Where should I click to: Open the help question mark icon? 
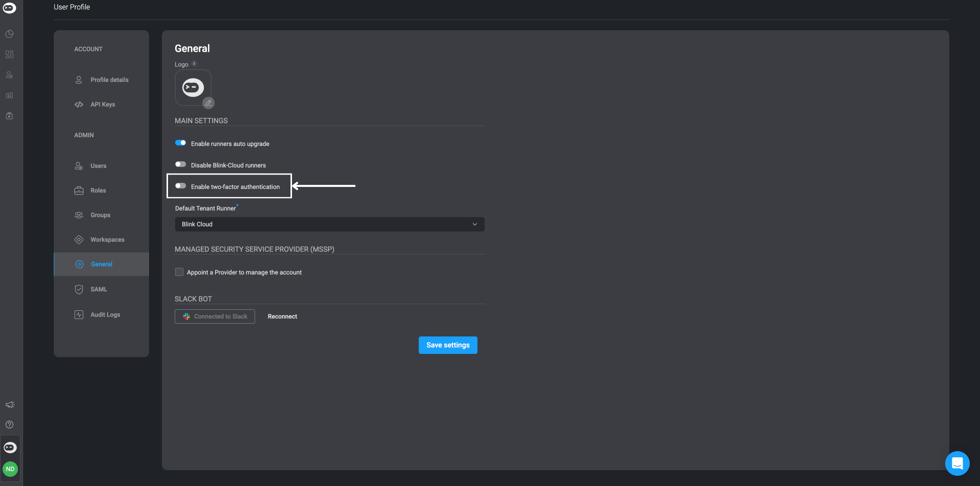9,425
